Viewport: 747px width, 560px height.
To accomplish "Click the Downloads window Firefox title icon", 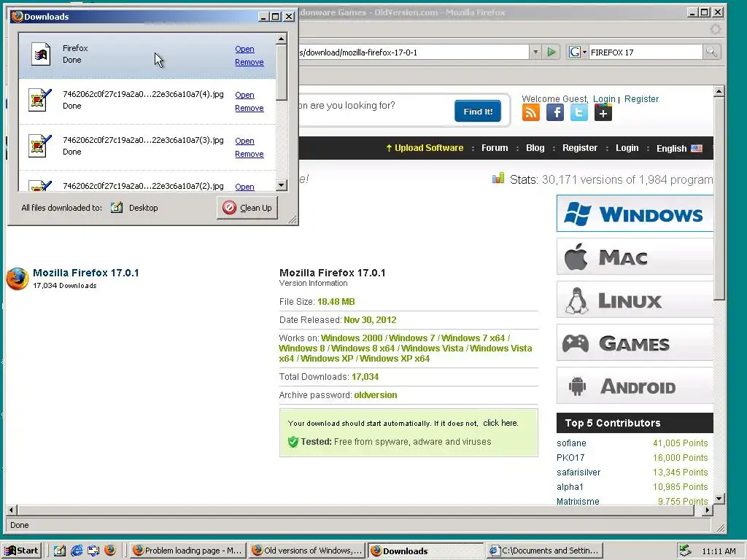I will click(18, 16).
